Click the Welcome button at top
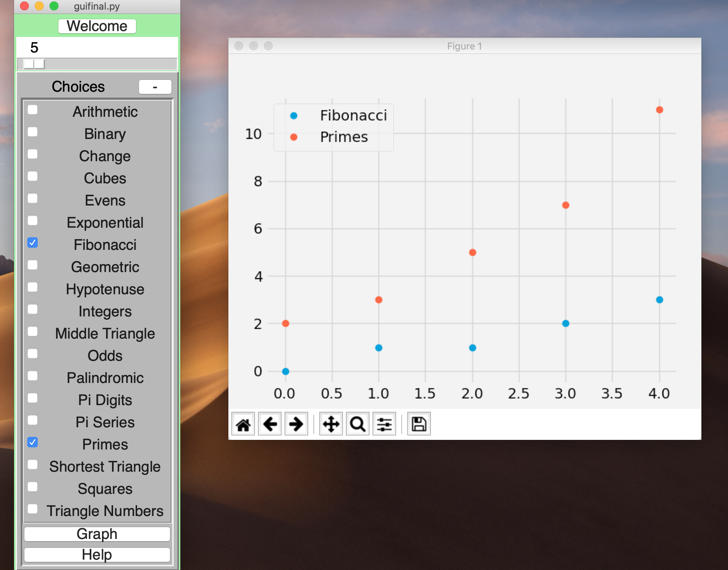The width and height of the screenshot is (728, 570). [97, 26]
